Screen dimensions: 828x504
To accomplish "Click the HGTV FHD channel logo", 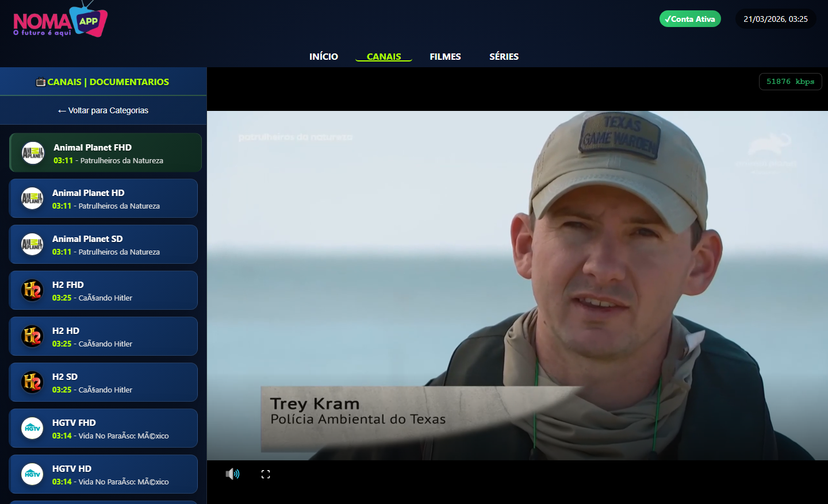I will 32,429.
